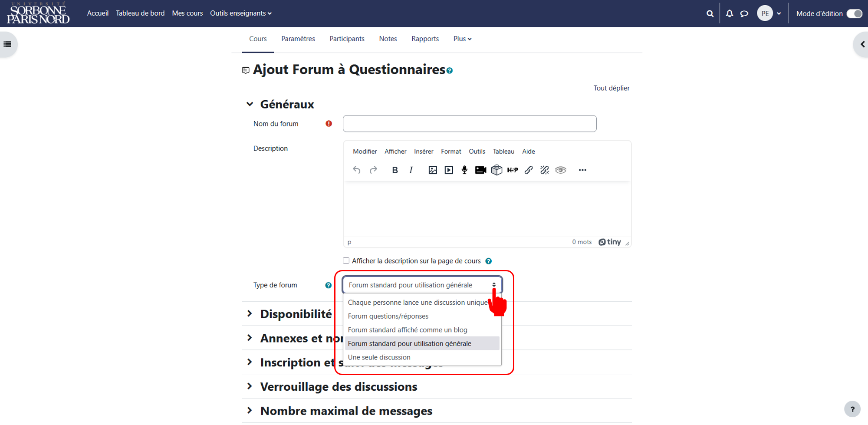Open the search magnifier in header
Viewport: 868px width, 425px height.
point(710,13)
